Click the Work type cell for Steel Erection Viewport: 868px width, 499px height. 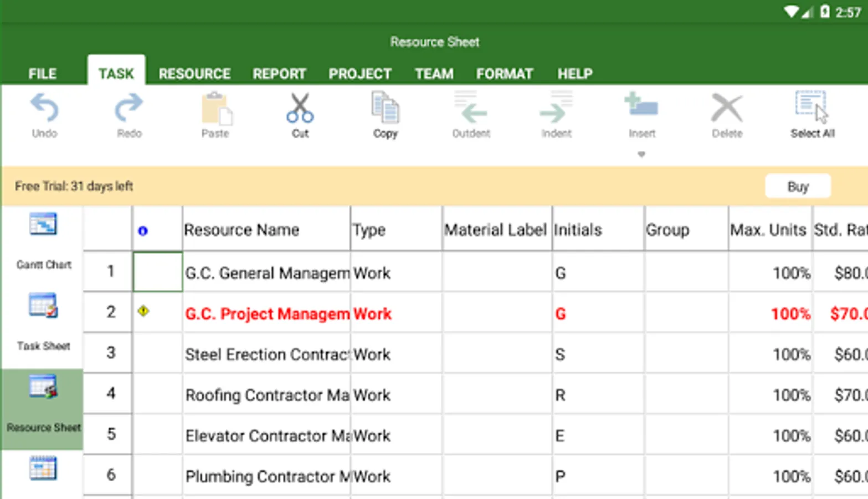pos(397,353)
